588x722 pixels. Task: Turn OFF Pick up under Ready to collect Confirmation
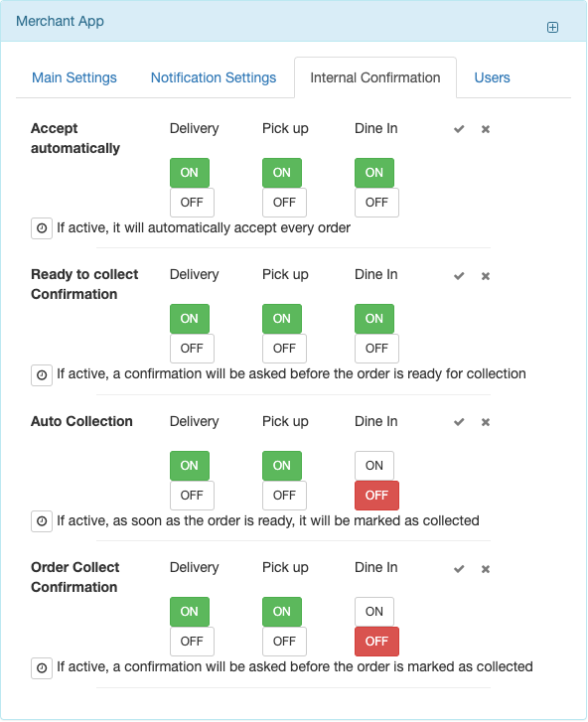(284, 349)
